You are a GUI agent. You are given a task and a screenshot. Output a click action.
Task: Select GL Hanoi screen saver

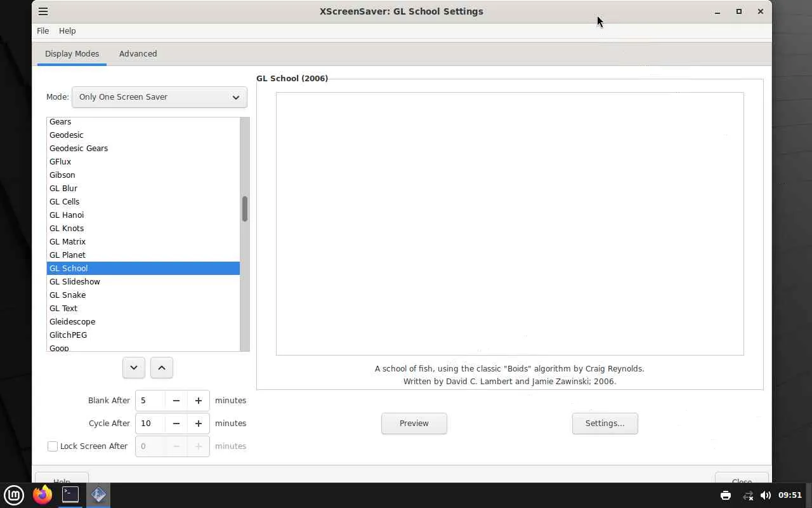(x=143, y=215)
